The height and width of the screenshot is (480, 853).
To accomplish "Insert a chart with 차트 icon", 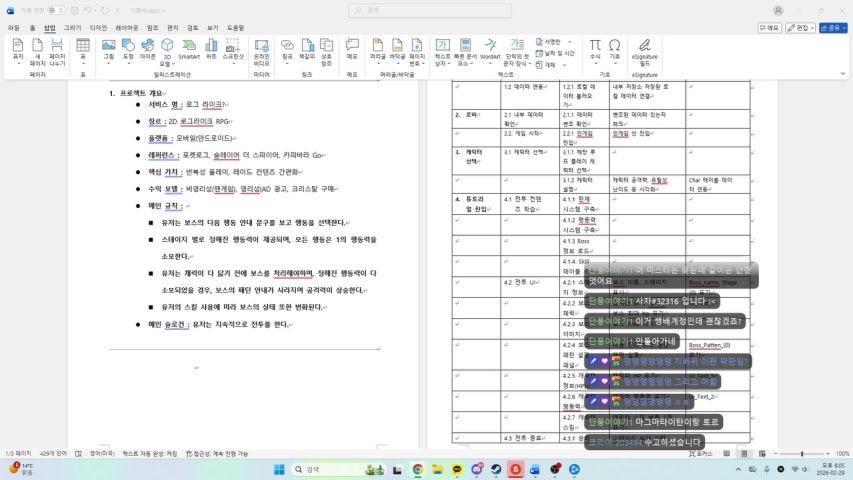I will pyautogui.click(x=211, y=49).
